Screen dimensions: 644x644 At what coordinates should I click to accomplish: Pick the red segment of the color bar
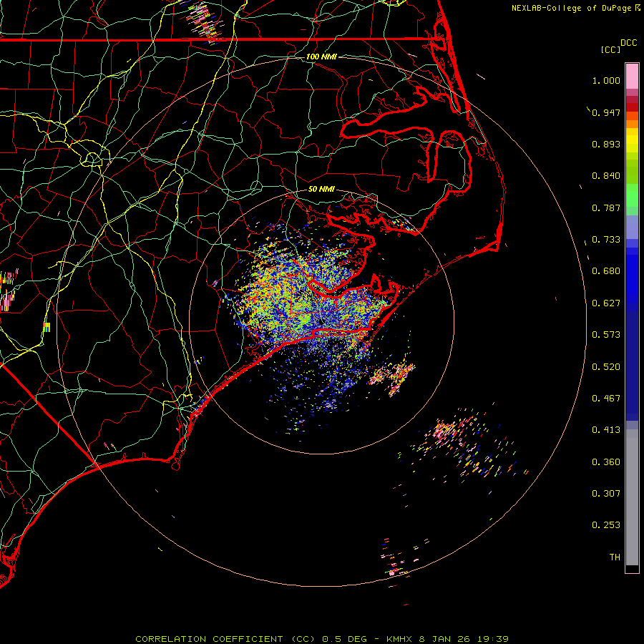coord(632,107)
